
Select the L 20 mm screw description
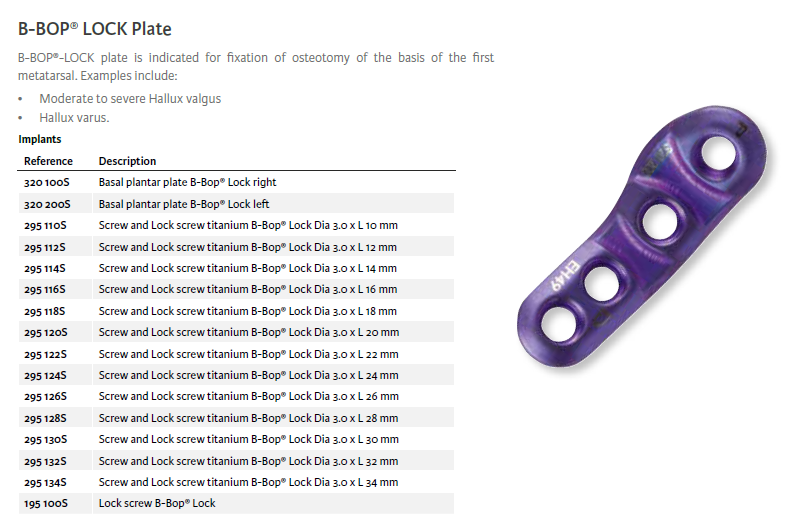248,332
